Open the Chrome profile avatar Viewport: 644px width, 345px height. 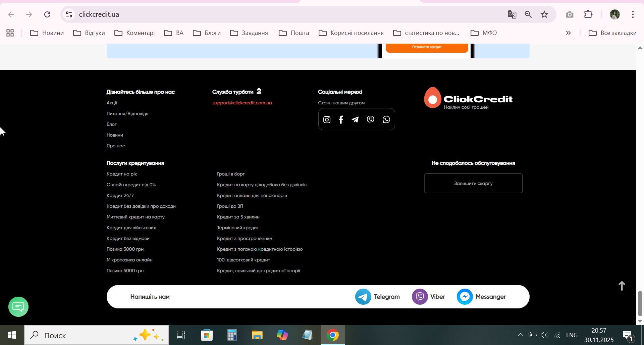click(615, 14)
